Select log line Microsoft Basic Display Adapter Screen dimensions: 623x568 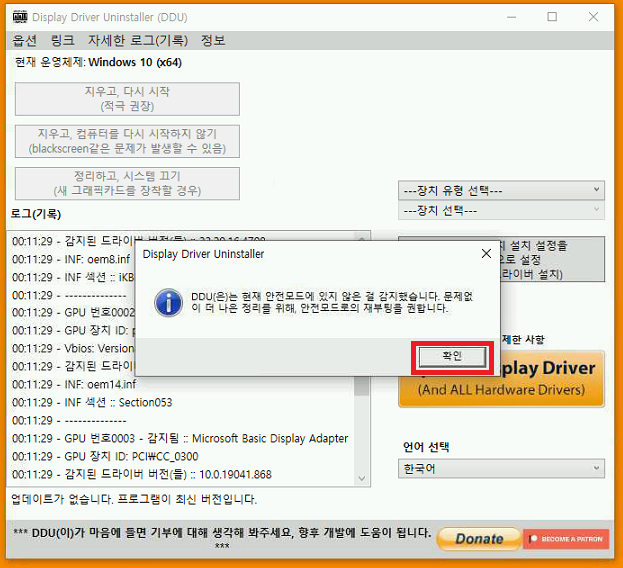point(180,438)
